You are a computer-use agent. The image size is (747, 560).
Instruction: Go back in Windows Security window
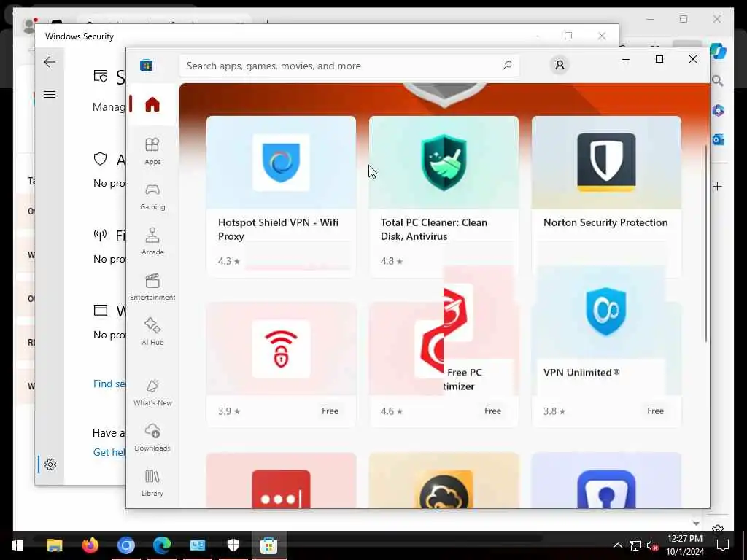pos(50,62)
